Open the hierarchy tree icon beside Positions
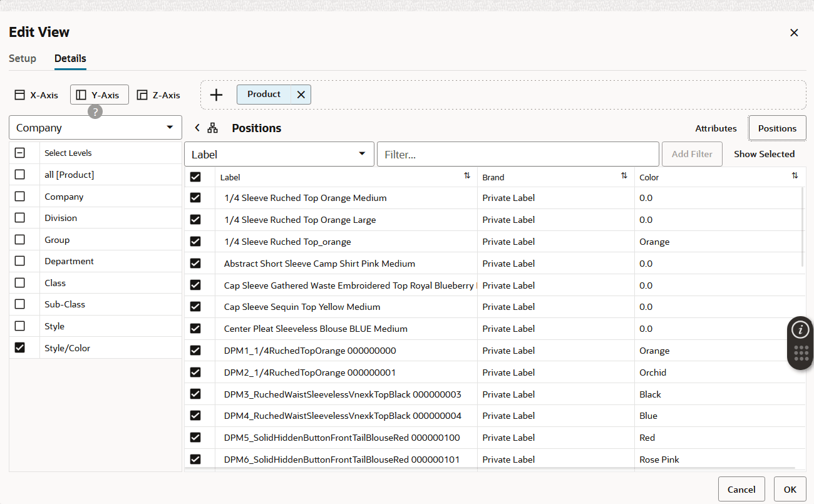The width and height of the screenshot is (814, 504). coord(213,127)
